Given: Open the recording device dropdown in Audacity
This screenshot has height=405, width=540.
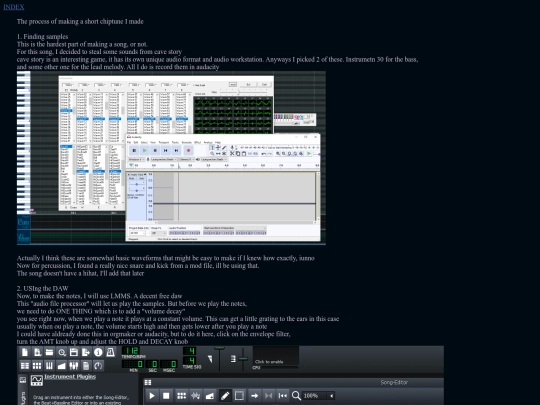Looking at the screenshot, I should pyautogui.click(x=164, y=159).
